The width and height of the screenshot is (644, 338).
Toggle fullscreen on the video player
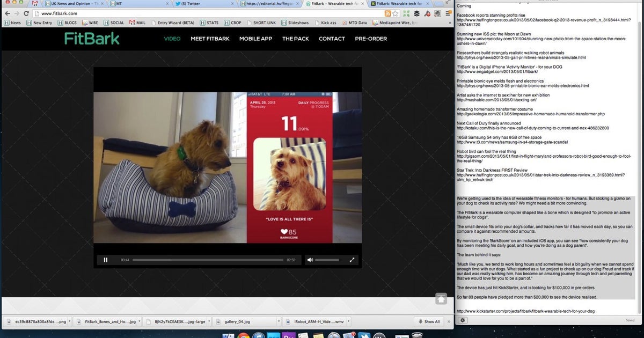coord(352,260)
